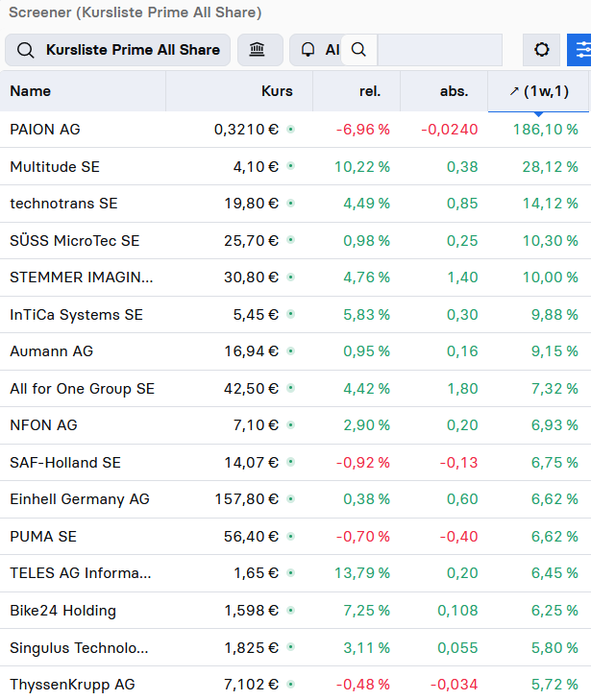The image size is (591, 700).
Task: Sort by the (1w,1) performance column
Action: (x=539, y=91)
